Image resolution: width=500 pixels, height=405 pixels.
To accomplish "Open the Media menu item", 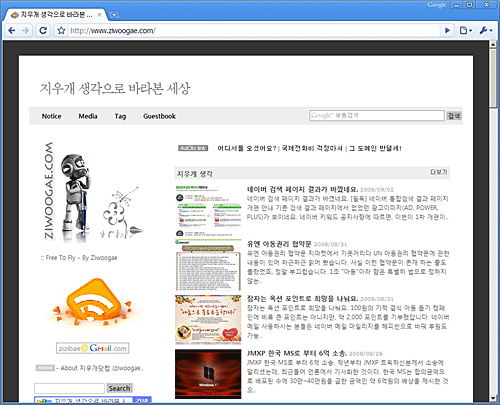I will click(x=88, y=116).
